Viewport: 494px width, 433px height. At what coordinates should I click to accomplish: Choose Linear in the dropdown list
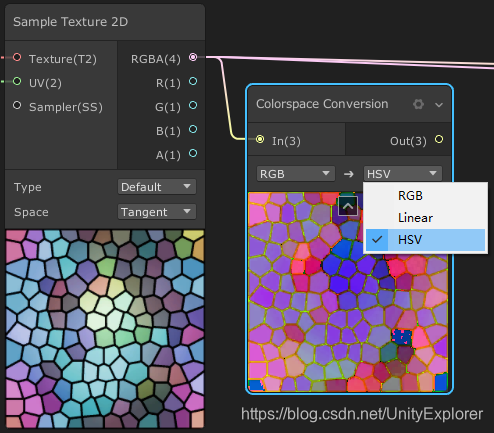click(x=425, y=218)
